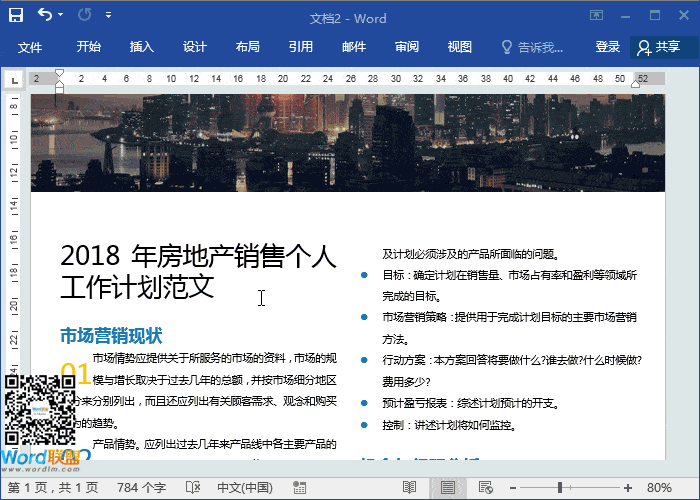Click the 登录 (Sign in) link
Viewport: 700px width, 500px height.
608,47
